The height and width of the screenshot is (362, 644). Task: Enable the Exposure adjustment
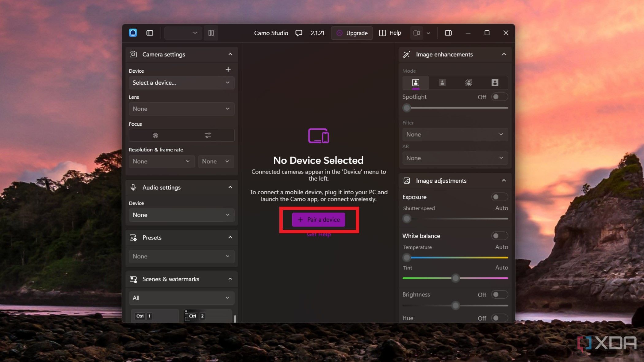click(x=499, y=197)
